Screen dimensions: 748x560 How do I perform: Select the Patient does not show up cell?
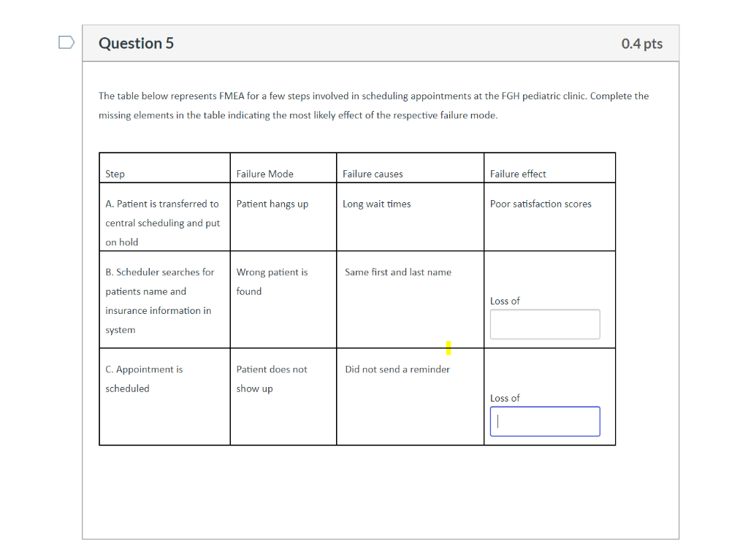click(x=272, y=379)
